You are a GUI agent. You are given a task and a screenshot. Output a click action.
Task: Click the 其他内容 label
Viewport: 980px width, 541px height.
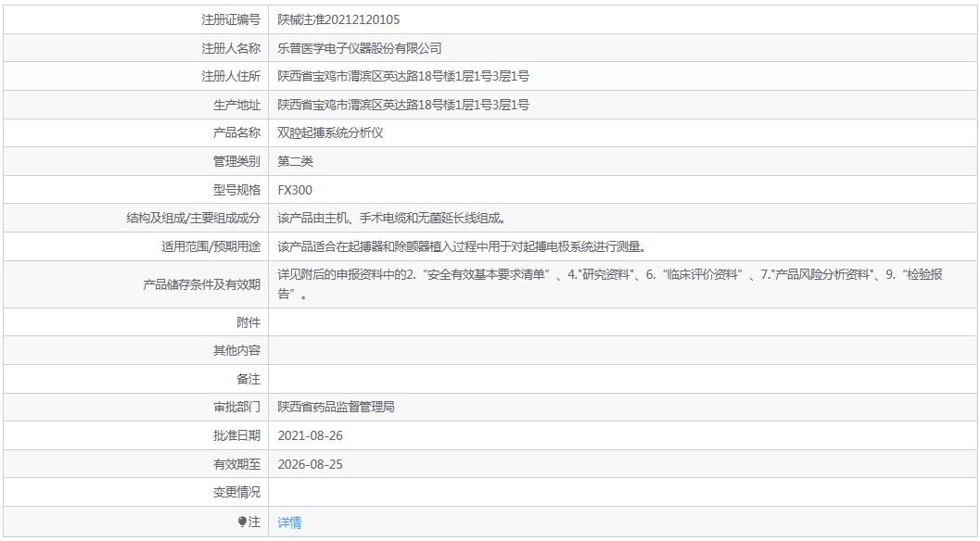(x=236, y=350)
